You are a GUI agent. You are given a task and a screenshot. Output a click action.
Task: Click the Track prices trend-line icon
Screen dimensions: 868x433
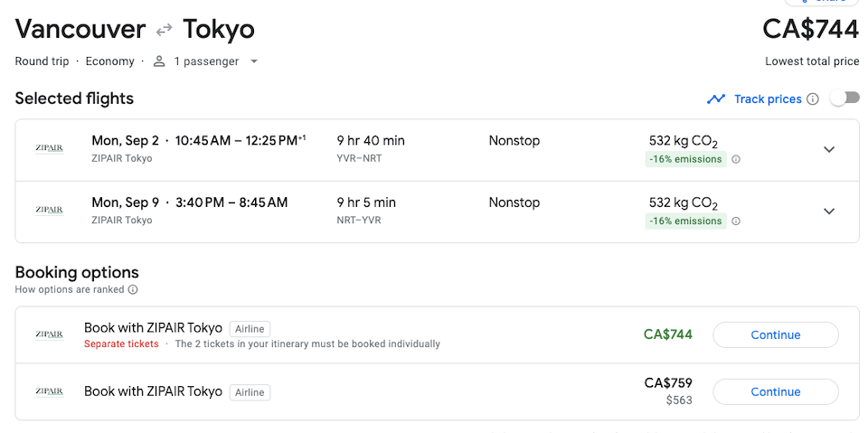716,99
